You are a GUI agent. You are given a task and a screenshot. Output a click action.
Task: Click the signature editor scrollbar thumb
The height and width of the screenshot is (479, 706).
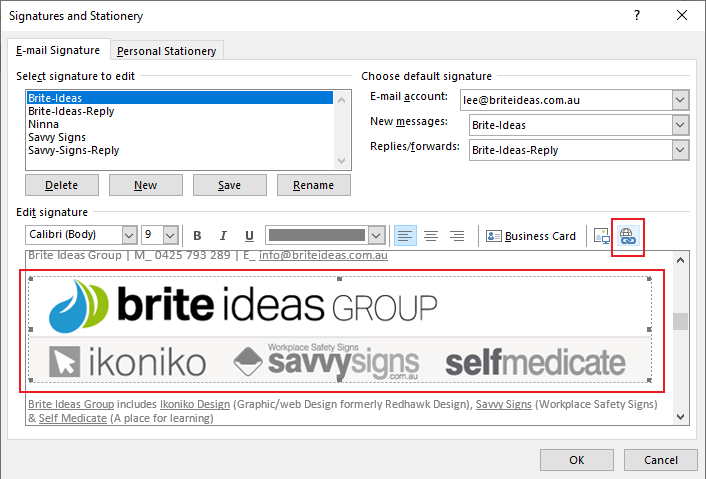(x=680, y=321)
